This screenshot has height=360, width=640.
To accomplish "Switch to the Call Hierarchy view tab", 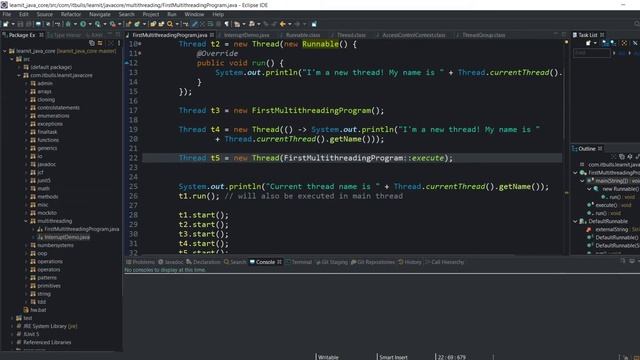I will 444,262.
